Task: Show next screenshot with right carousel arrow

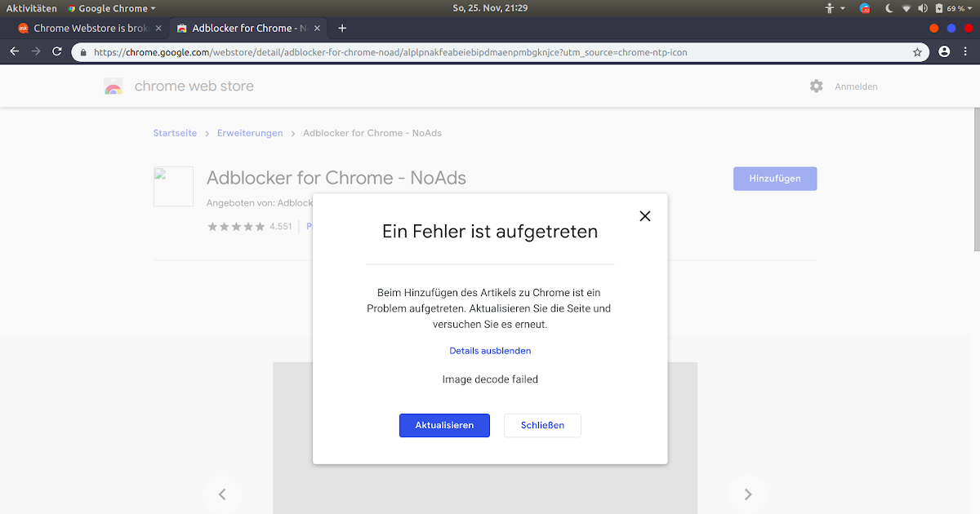Action: pos(748,494)
